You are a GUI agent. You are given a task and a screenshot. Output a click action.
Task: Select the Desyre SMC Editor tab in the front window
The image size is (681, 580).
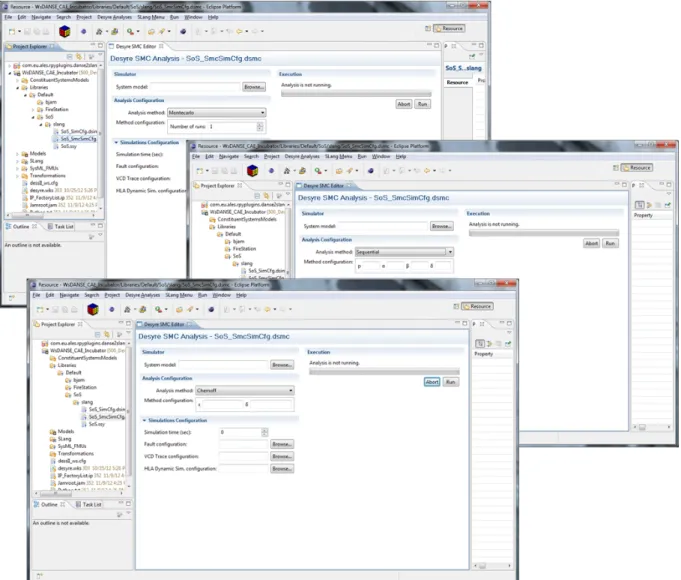(164, 325)
